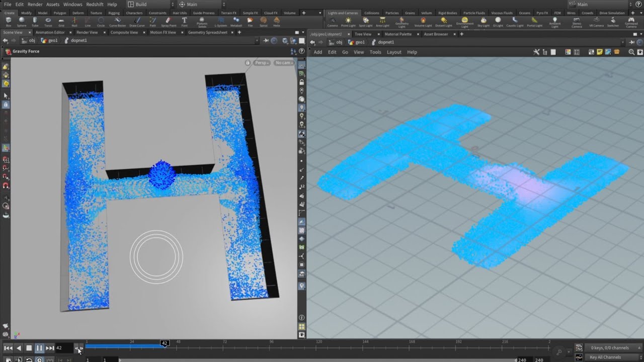This screenshot has width=644, height=362.
Task: Select the Metaball shelf tool
Action: [236, 22]
